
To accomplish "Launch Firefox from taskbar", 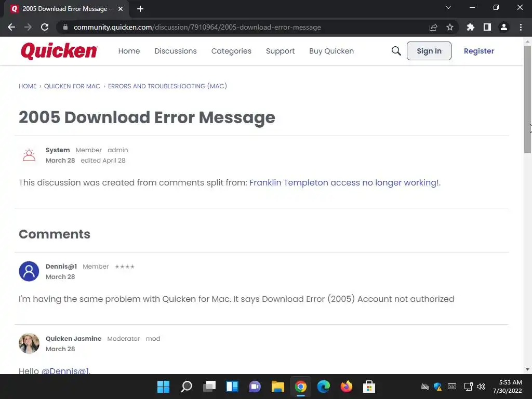I will (347, 387).
